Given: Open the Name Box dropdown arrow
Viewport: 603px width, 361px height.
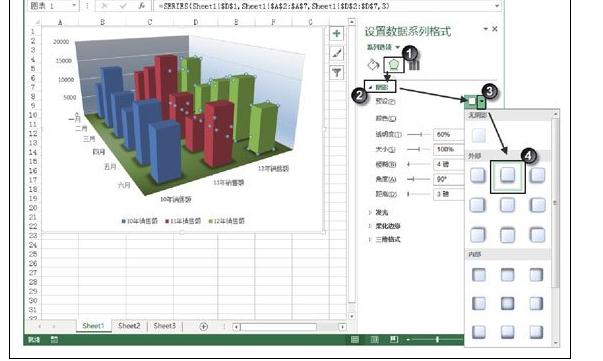Looking at the screenshot, I should tap(73, 6).
